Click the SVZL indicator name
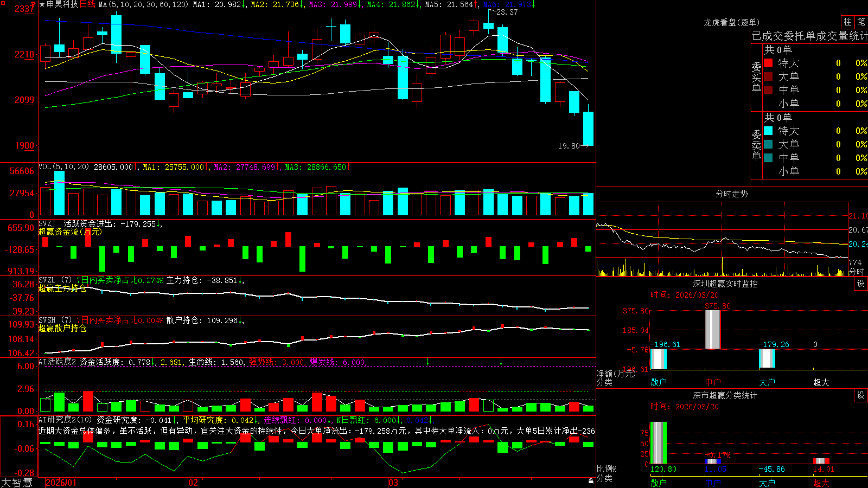 (x=47, y=280)
